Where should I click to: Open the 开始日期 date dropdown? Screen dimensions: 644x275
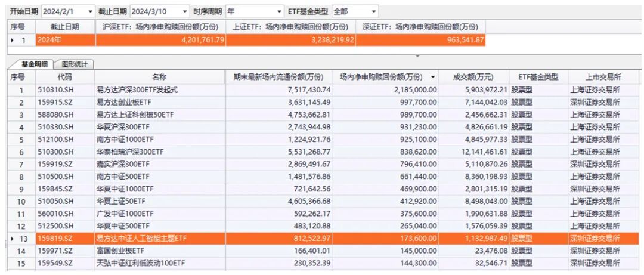coord(91,11)
